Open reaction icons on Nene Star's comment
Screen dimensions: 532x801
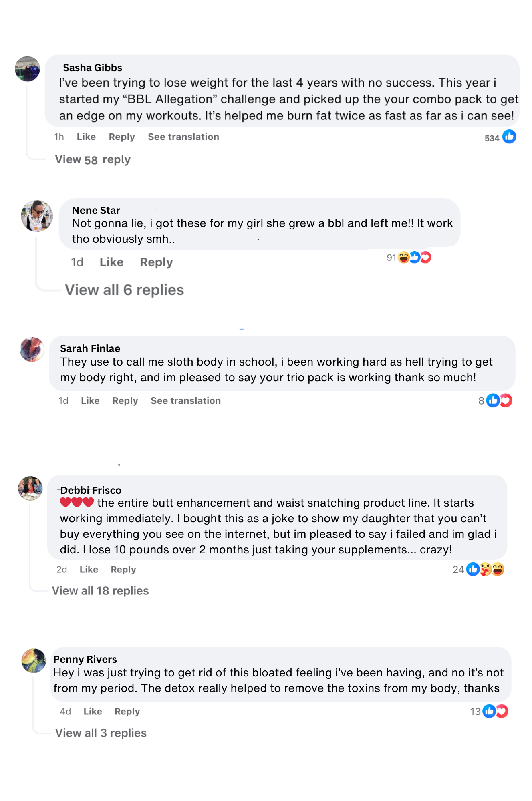click(x=415, y=257)
